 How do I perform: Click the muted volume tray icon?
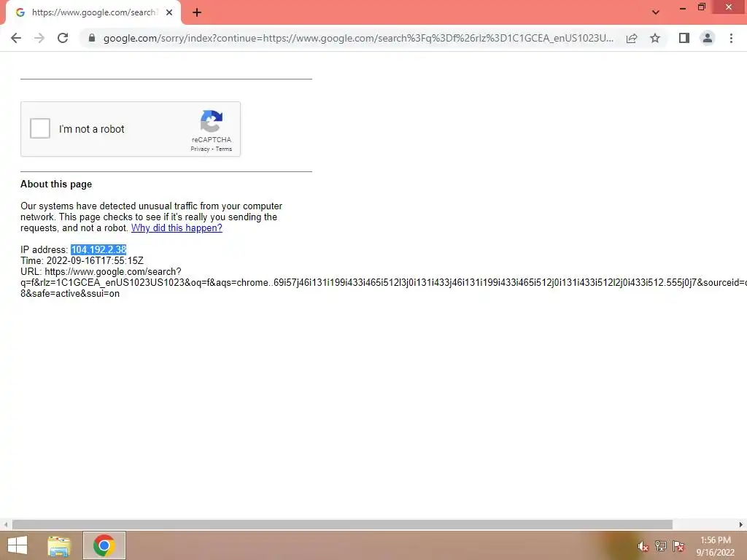[x=643, y=546]
